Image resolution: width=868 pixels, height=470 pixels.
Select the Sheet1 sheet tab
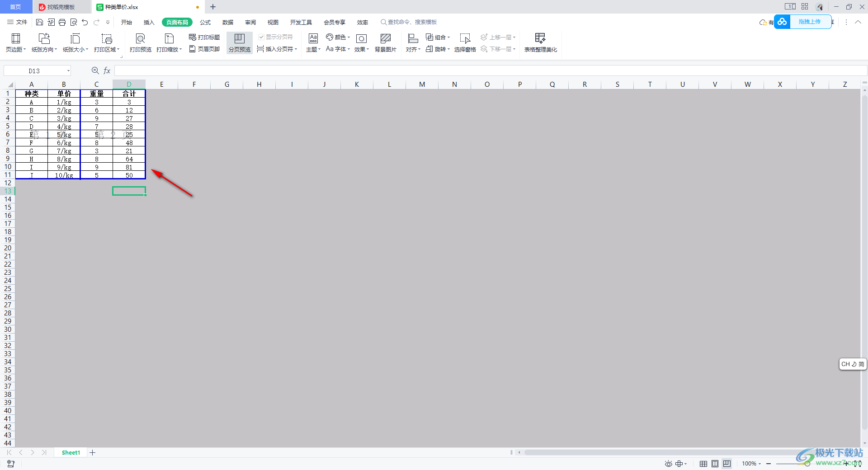click(x=71, y=452)
